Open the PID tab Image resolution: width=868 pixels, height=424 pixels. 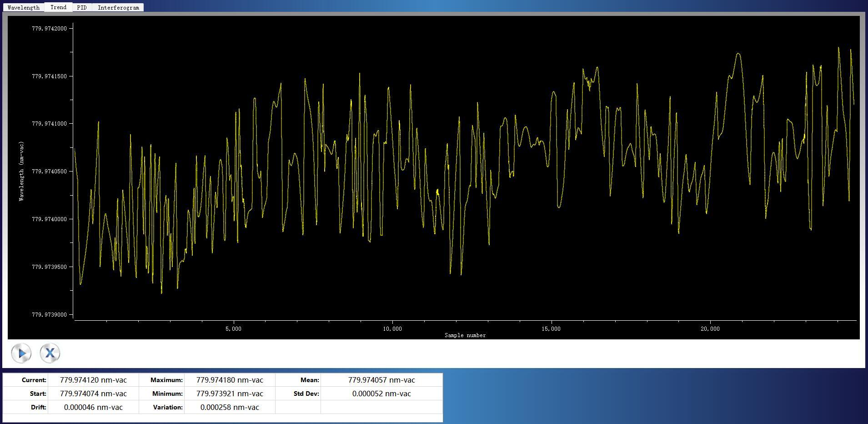click(82, 8)
